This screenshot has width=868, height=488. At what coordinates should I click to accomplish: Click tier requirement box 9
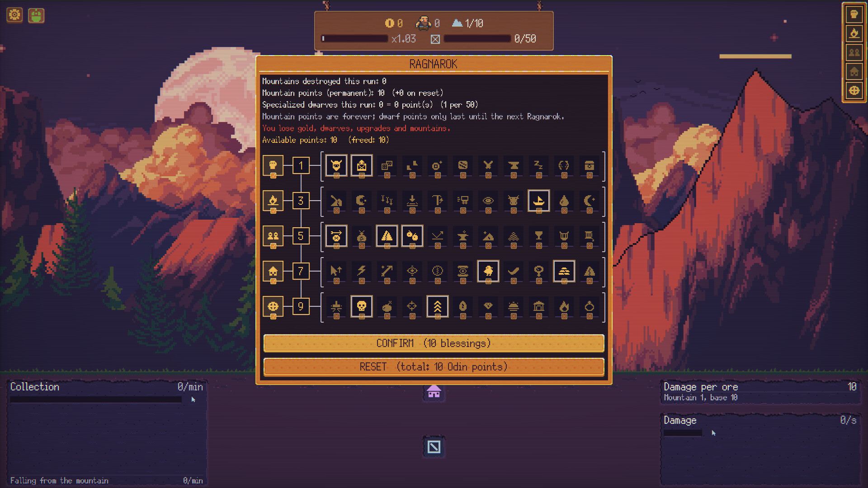(301, 306)
